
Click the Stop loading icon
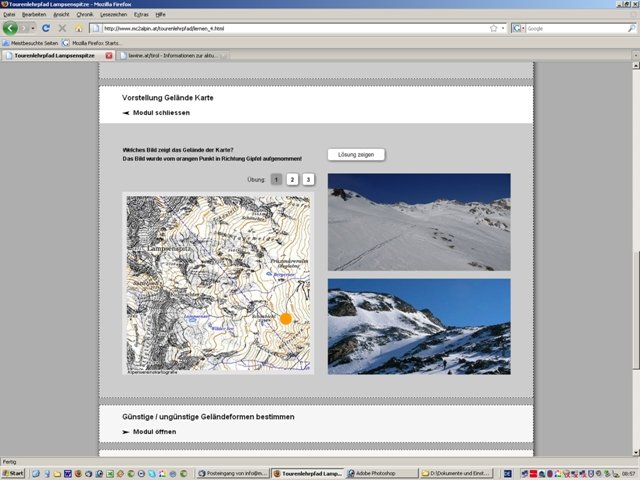pos(62,28)
